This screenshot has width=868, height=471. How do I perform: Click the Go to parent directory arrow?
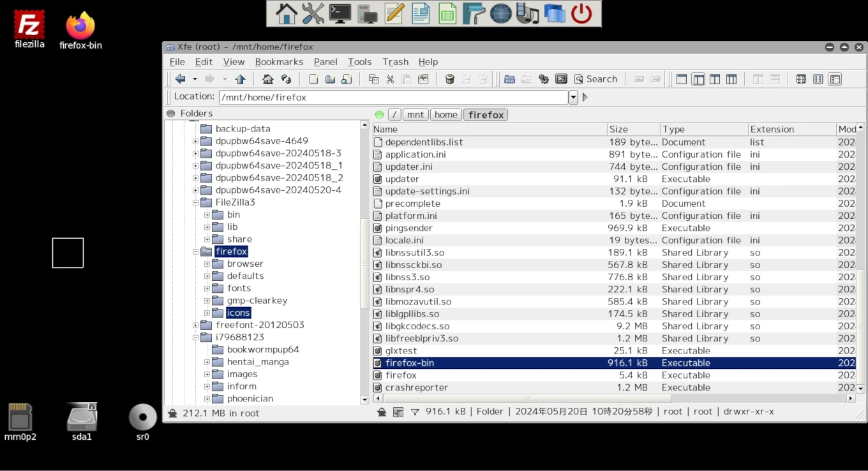tap(240, 79)
